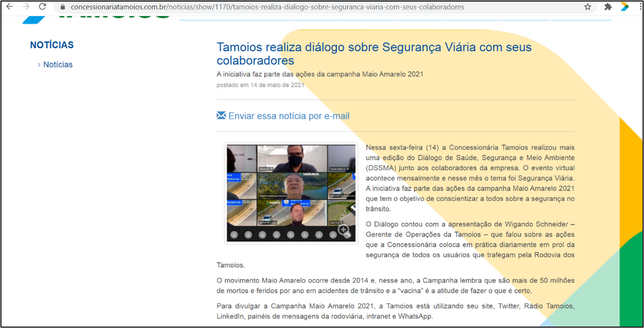Click the browser back arrow
644x328 pixels.
click(x=10, y=7)
